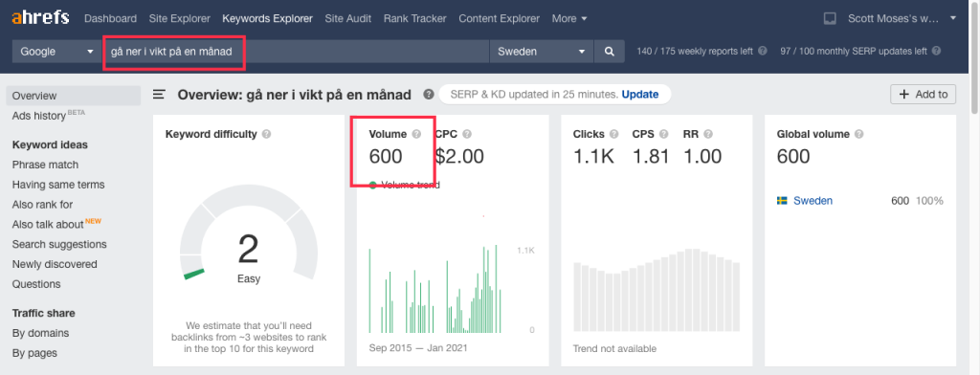Open the More navigation dropdown
Image resolution: width=980 pixels, height=375 pixels.
pos(568,19)
